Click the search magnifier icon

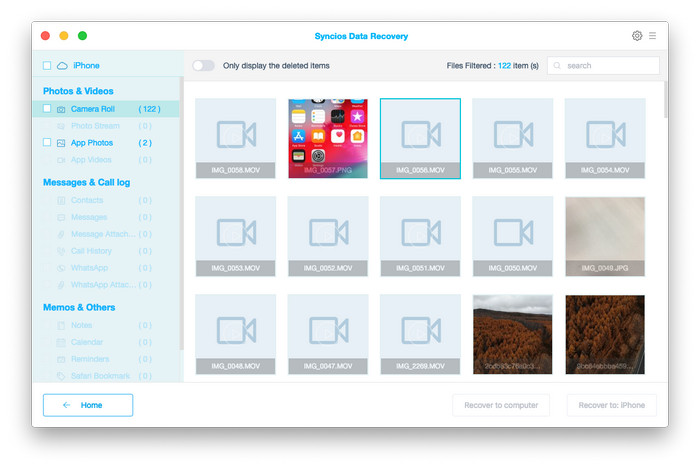[557, 66]
